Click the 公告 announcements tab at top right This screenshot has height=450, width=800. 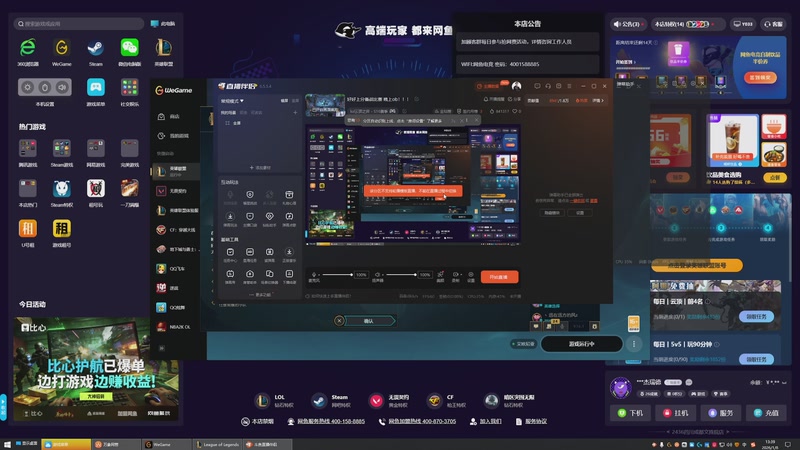(x=629, y=24)
